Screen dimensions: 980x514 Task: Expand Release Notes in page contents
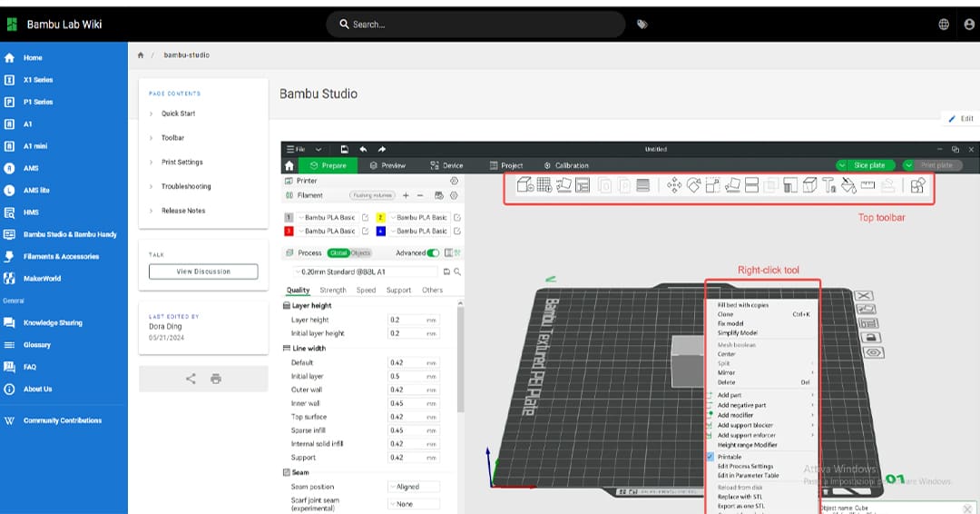(x=183, y=211)
